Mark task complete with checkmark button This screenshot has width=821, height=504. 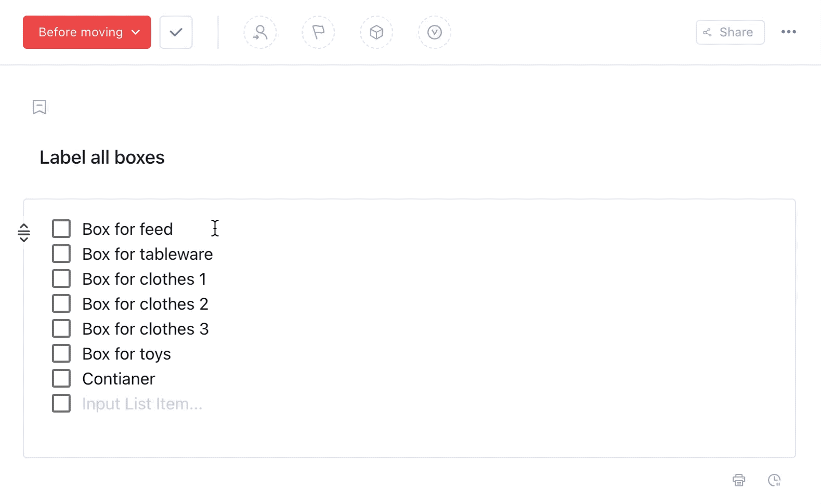[176, 32]
